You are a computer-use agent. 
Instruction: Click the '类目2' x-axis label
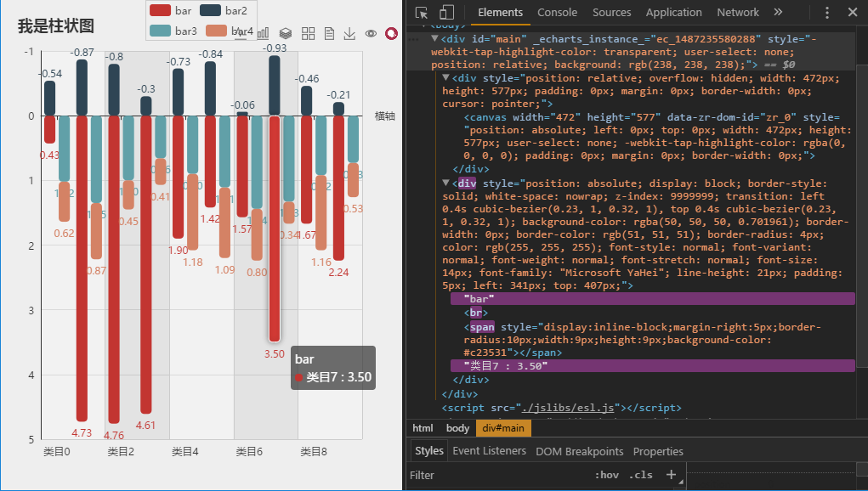click(x=122, y=452)
